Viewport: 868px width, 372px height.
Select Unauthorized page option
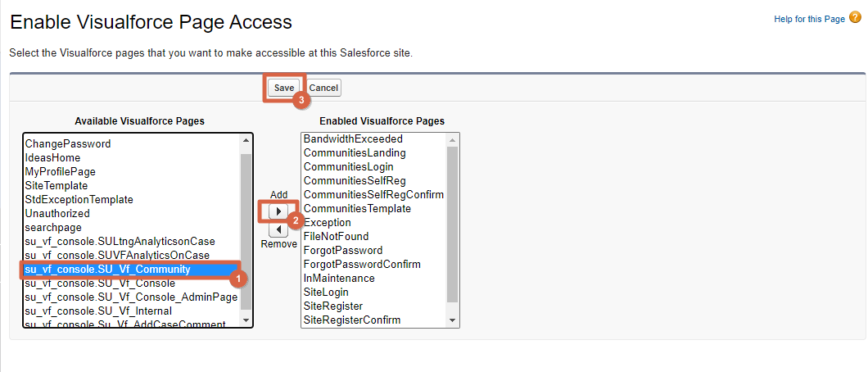(x=57, y=214)
